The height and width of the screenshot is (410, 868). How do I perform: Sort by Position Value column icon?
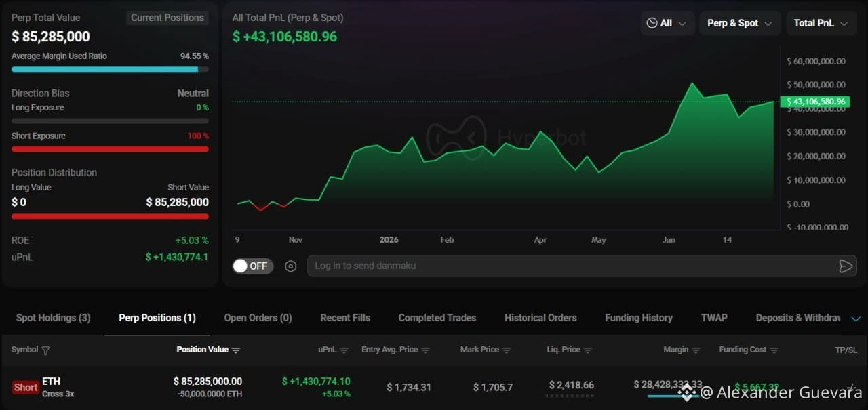pos(236,350)
